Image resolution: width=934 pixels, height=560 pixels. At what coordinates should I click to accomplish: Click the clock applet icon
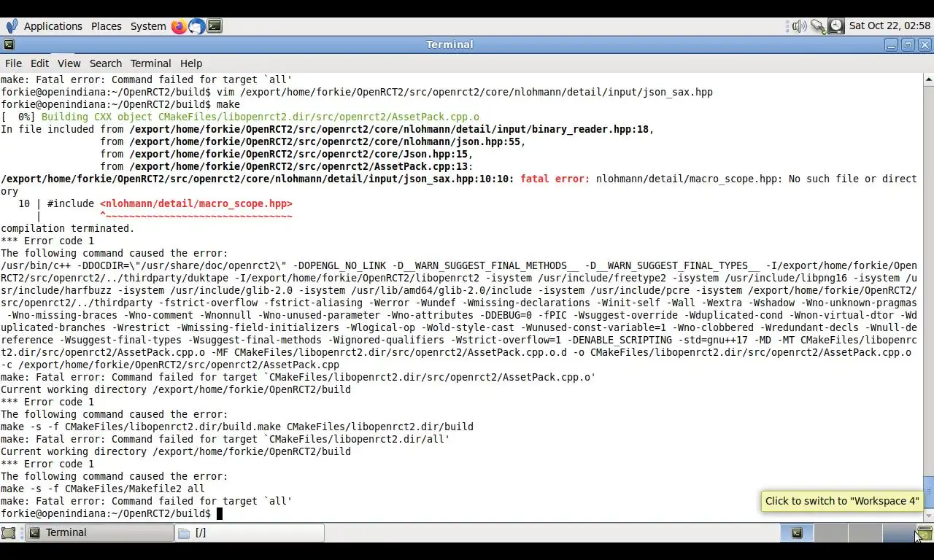click(835, 26)
